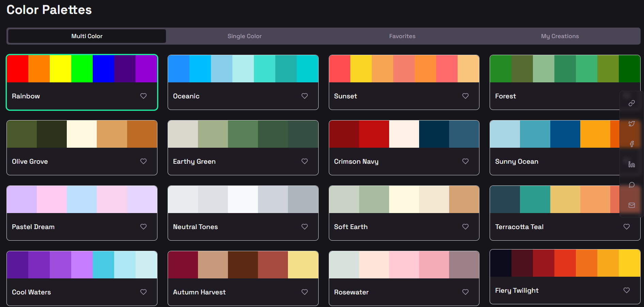Open the My Creations tab

coord(560,36)
